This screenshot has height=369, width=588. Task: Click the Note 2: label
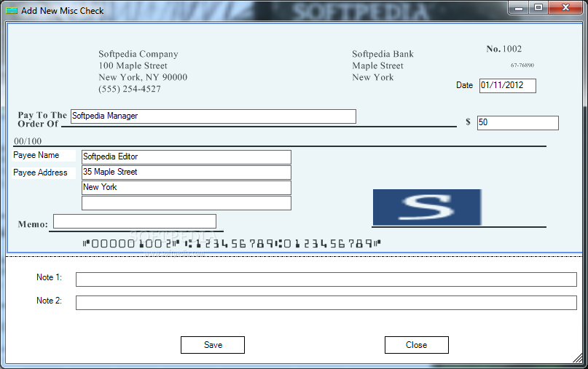tap(49, 301)
